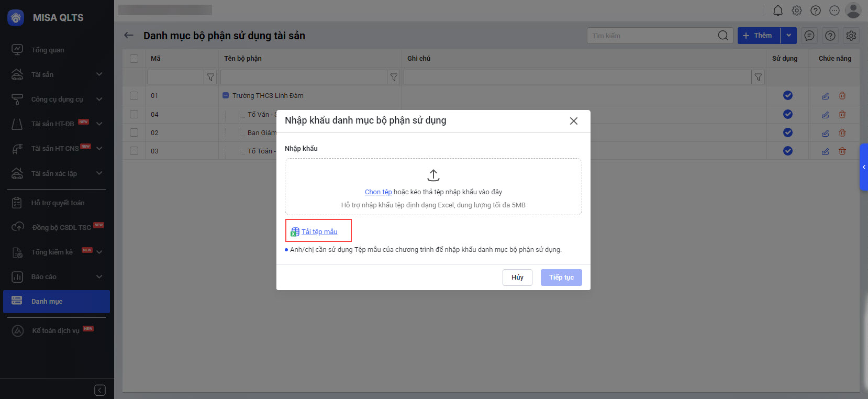
Task: Click the Tải tệp mẫu link
Action: click(x=319, y=231)
